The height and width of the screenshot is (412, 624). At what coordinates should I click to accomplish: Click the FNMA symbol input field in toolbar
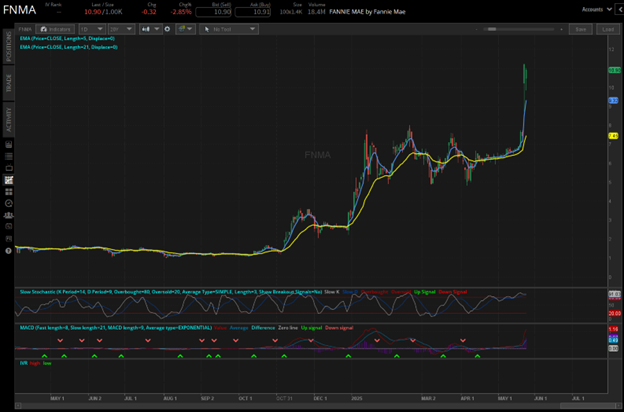(25, 29)
